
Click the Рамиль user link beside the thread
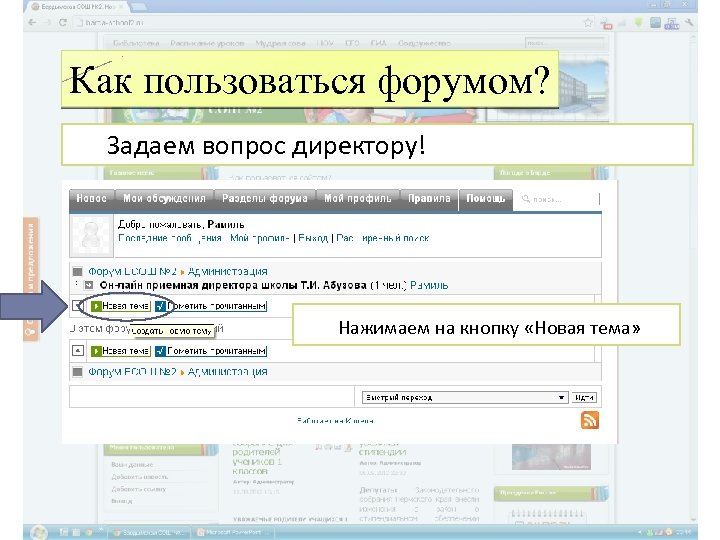[429, 285]
